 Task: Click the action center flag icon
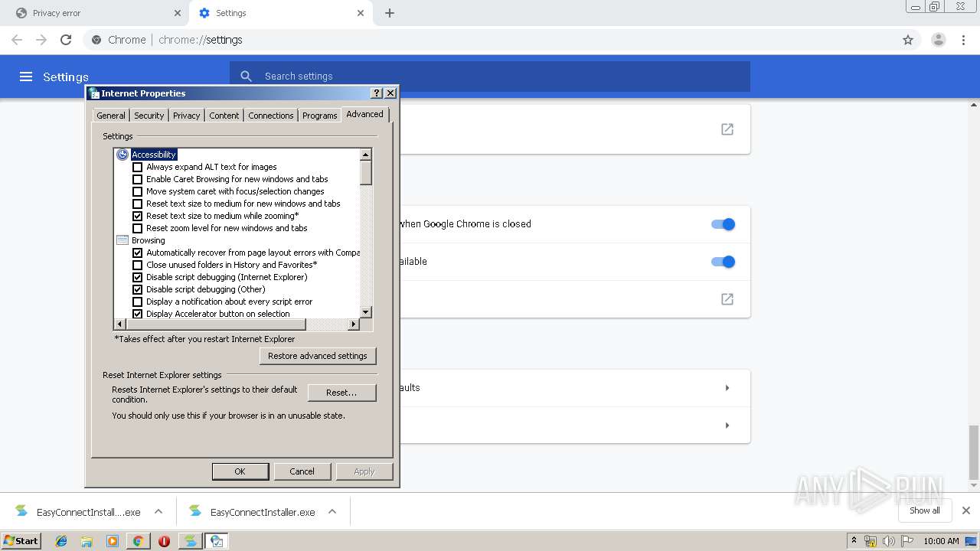[x=907, y=541]
